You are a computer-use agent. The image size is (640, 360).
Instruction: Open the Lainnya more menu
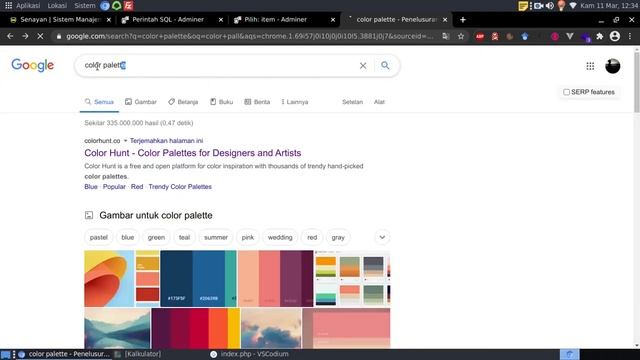[295, 102]
